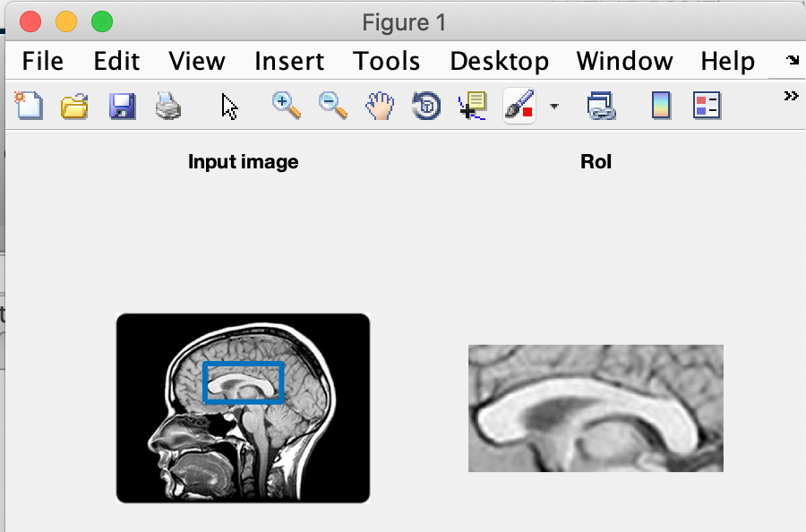Close the Figure 1 window
The image size is (806, 532).
coord(30,21)
